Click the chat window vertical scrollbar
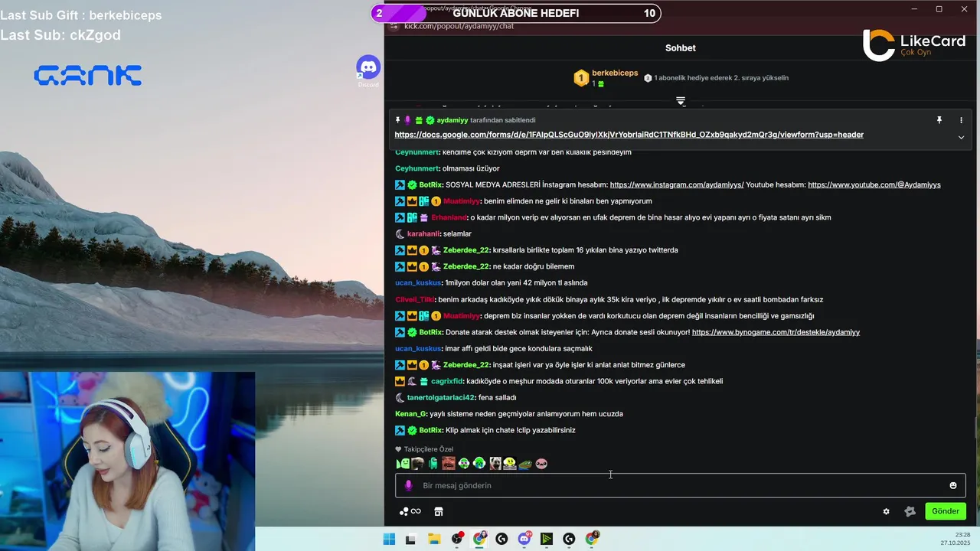This screenshot has width=980, height=551. [975, 426]
